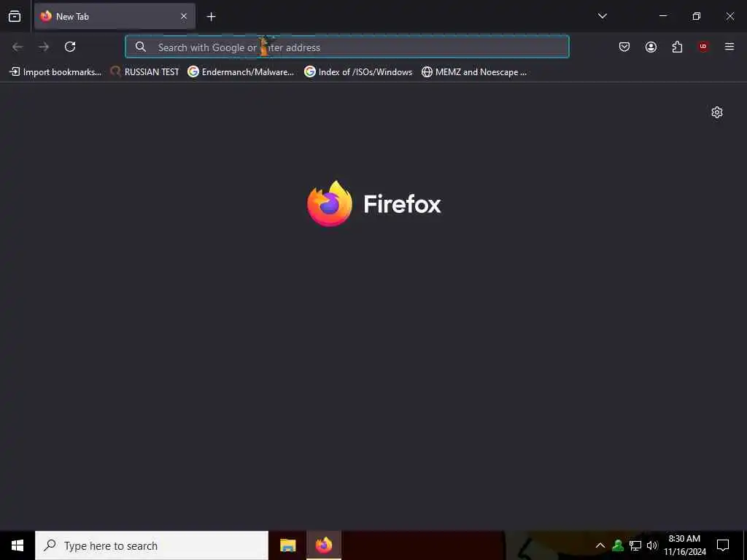
Task: Open uBlock Origin extension icon
Action: (x=703, y=47)
